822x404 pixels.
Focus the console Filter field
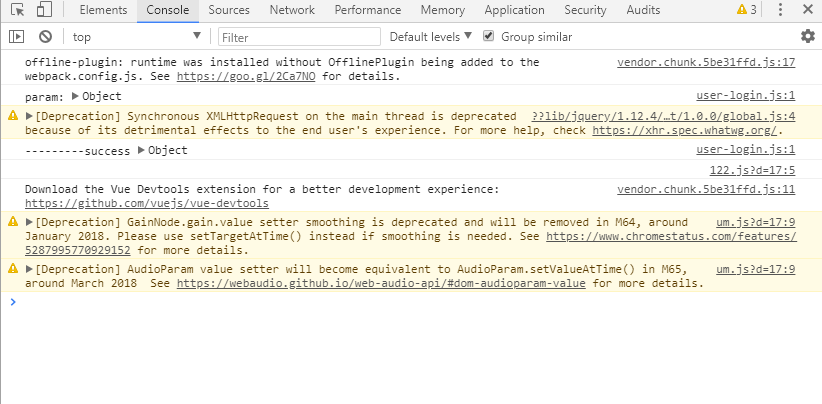[299, 37]
